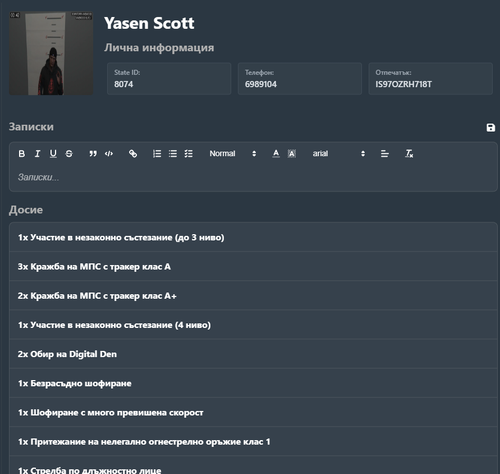Select the State ID value 8074
Viewport: 500px width, 474px height.
point(124,84)
